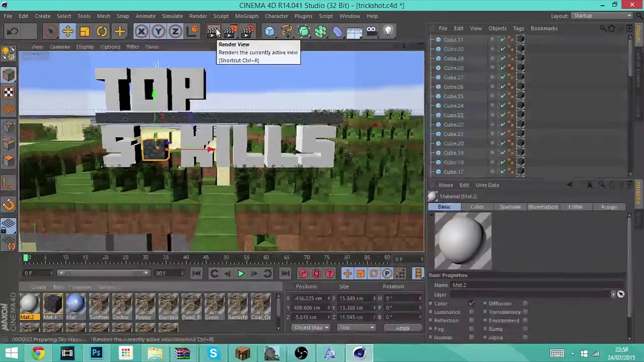The image size is (644, 362).
Task: Enable the Diffusion channel checkbox
Action: tap(525, 303)
